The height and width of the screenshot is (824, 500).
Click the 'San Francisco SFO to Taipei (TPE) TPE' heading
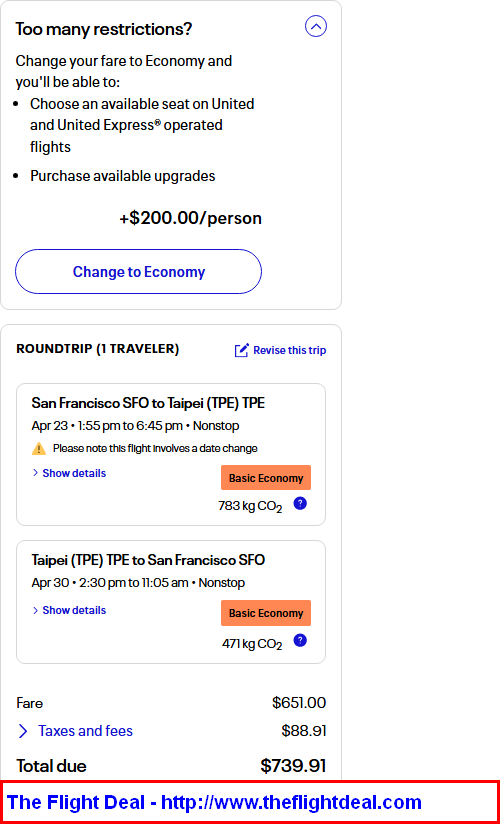pos(148,403)
